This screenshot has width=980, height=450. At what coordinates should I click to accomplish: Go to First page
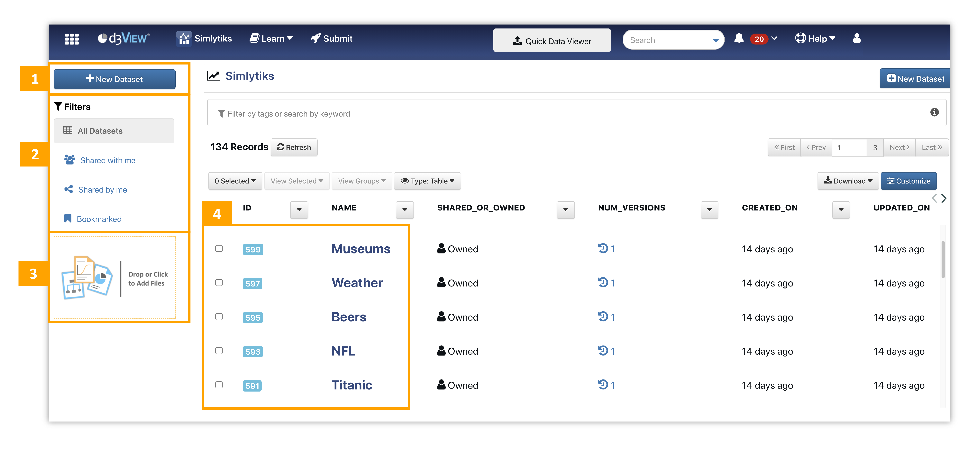click(784, 147)
